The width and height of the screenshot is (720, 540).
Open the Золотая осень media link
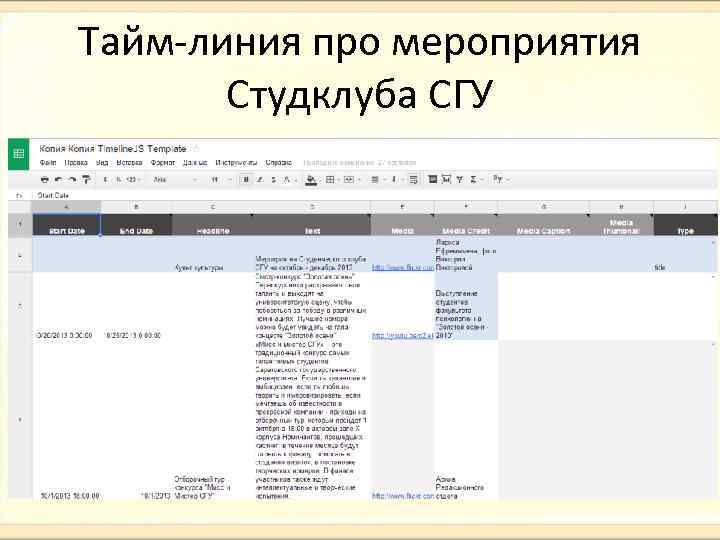point(403,336)
